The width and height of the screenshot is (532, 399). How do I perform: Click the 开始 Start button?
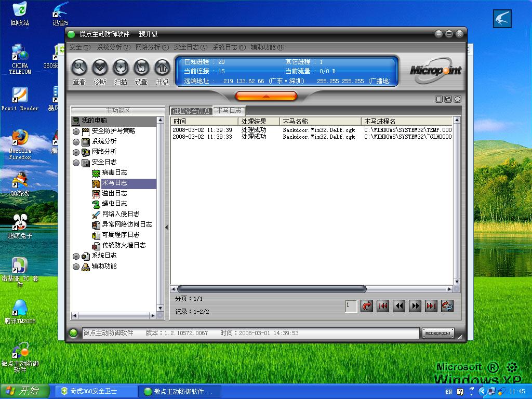pyautogui.click(x=24, y=391)
